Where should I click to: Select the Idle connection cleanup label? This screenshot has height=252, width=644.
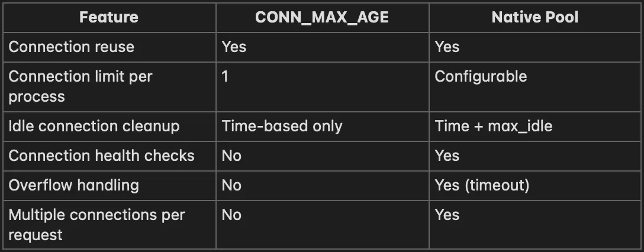point(94,126)
